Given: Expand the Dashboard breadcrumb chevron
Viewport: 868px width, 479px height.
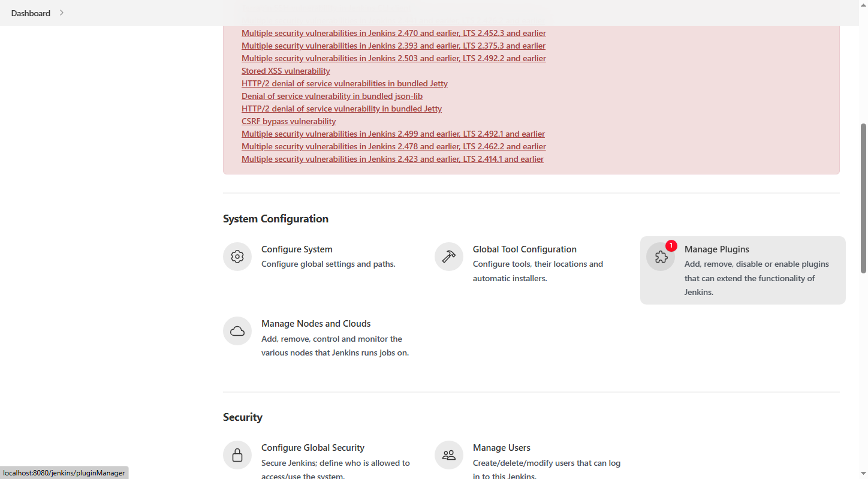Looking at the screenshot, I should point(62,13).
